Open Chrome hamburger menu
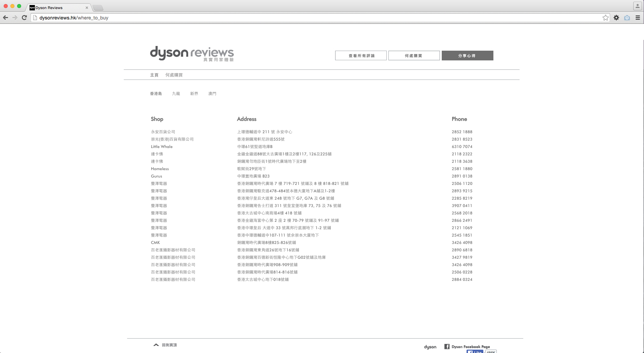The width and height of the screenshot is (644, 353). 638,18
